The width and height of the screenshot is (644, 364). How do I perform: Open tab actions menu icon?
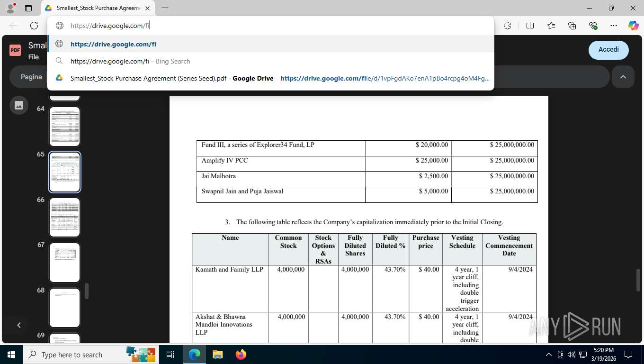28,8
